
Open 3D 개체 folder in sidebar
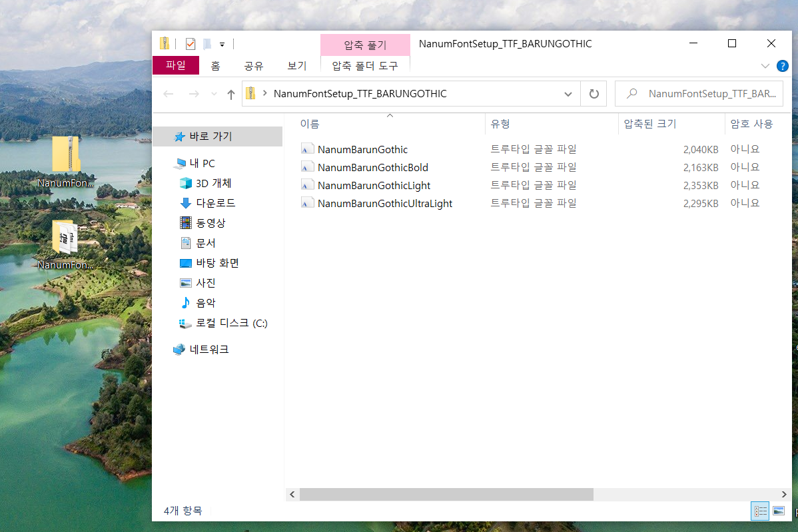[x=213, y=183]
